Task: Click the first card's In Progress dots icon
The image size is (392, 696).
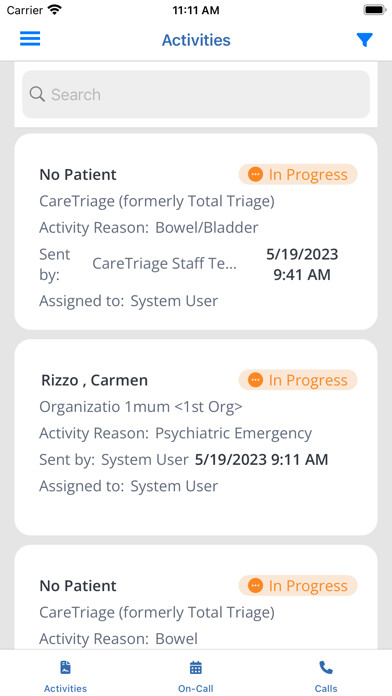Action: tap(255, 174)
